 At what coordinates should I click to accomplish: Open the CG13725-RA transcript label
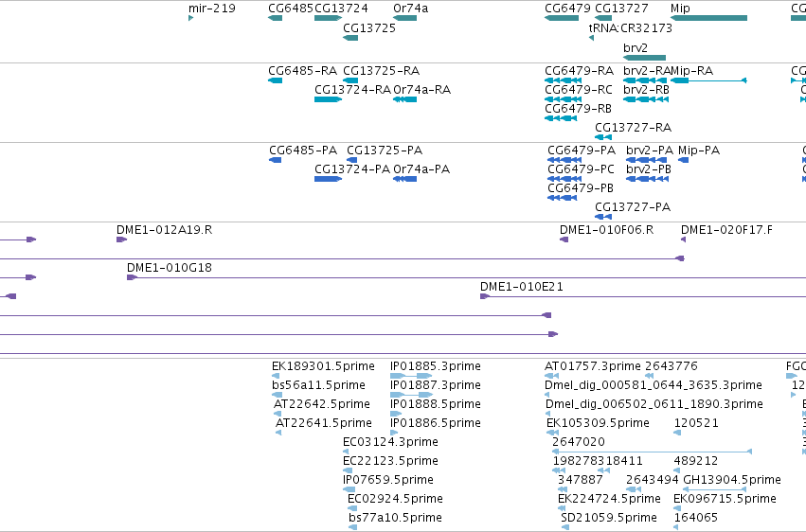(x=381, y=70)
